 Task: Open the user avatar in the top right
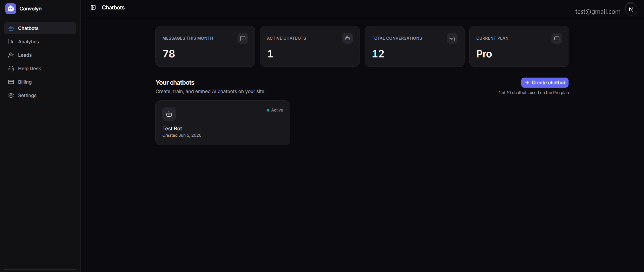coord(631,9)
